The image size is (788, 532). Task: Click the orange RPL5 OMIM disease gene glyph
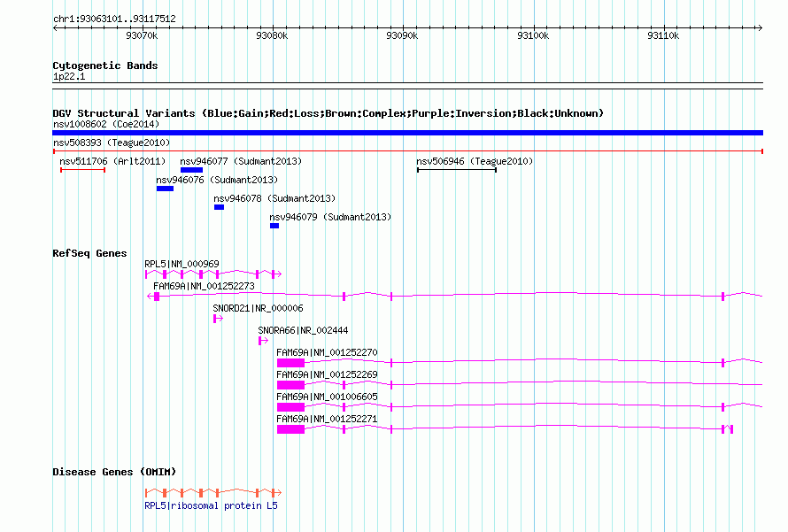tap(213, 493)
